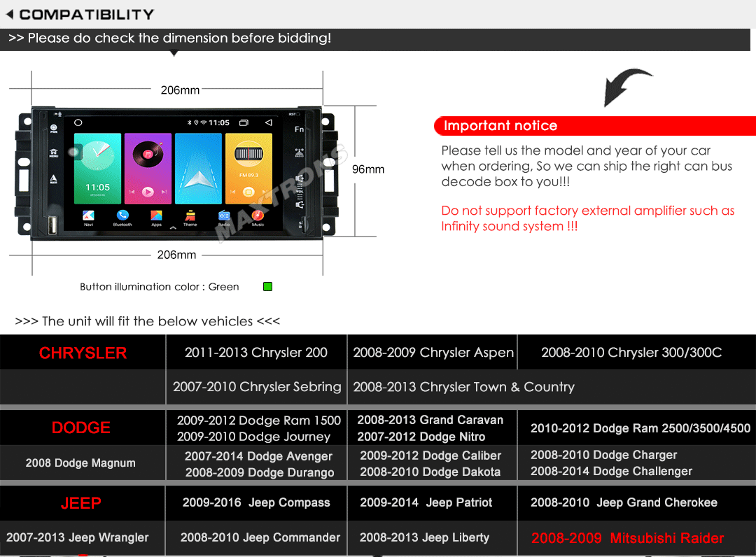Skip to previous track in music widget
756x557 pixels.
pos(132,192)
